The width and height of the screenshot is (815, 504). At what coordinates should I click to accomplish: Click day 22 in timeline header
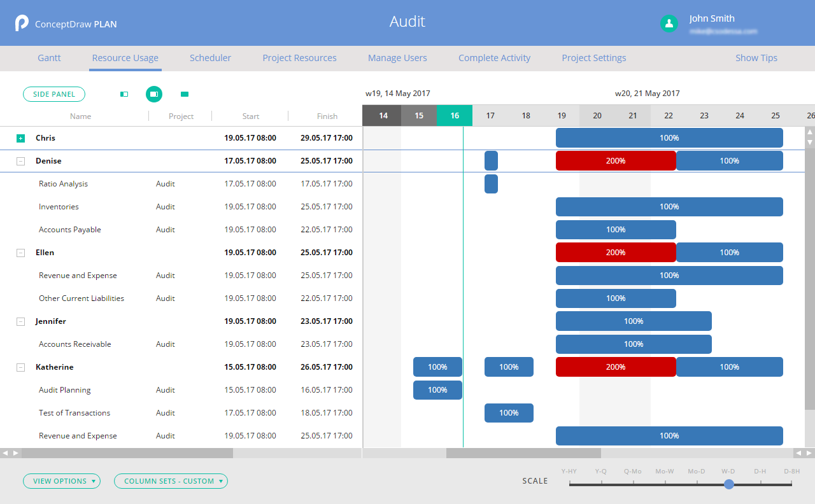tap(669, 116)
